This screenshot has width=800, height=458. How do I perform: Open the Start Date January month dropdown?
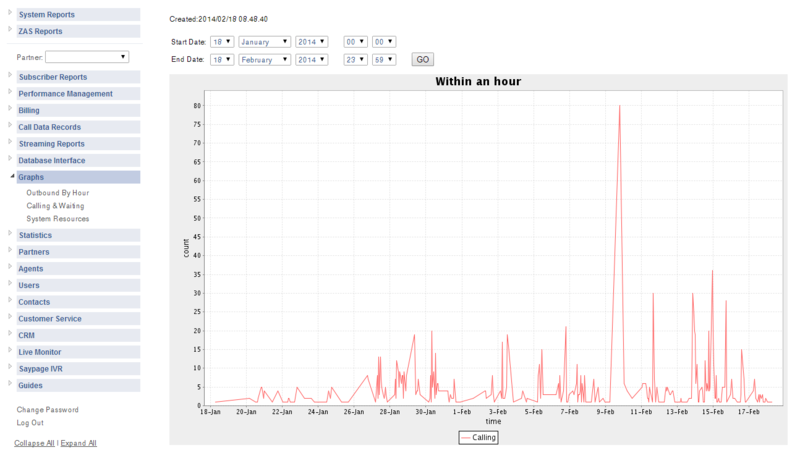click(x=264, y=42)
